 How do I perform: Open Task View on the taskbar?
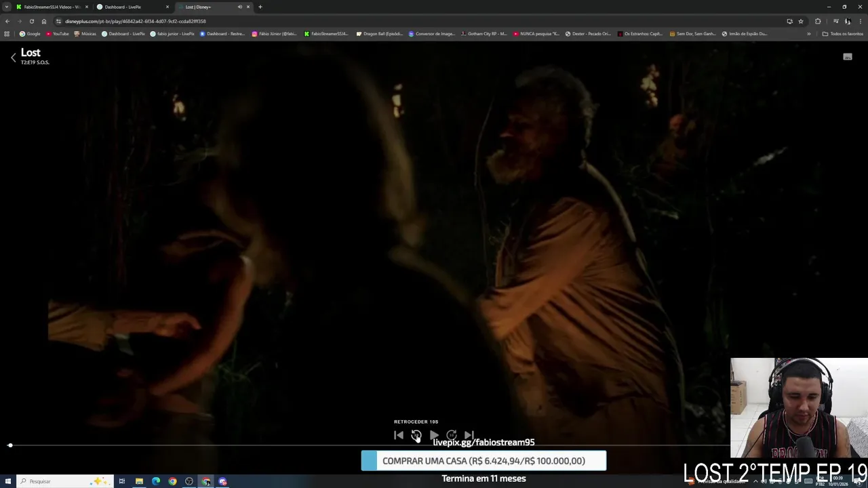(122, 481)
